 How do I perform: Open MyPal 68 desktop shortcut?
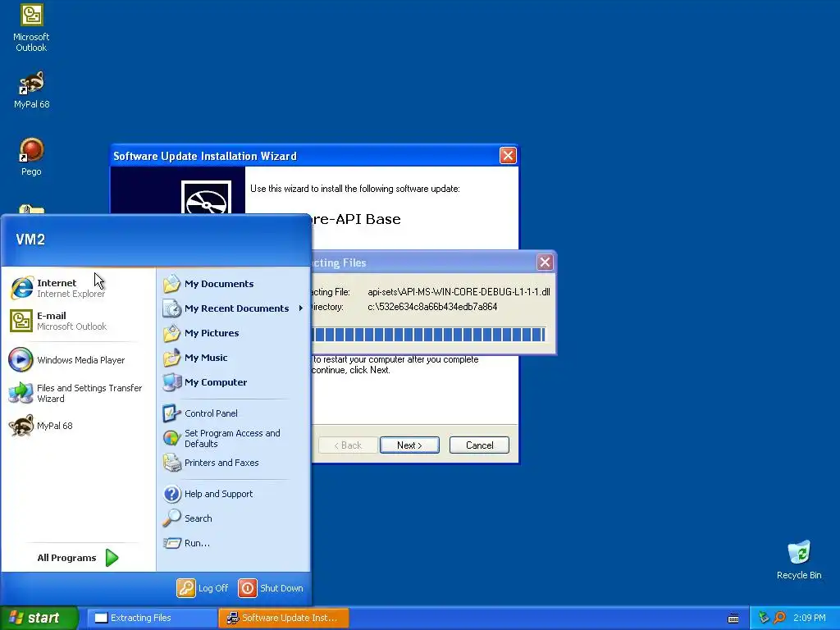pos(31,90)
